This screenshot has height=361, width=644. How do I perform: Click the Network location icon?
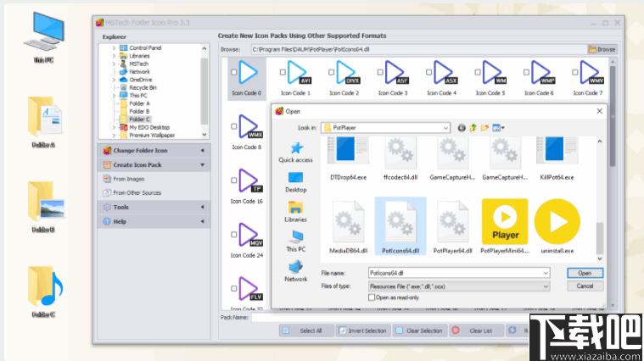[x=295, y=270]
